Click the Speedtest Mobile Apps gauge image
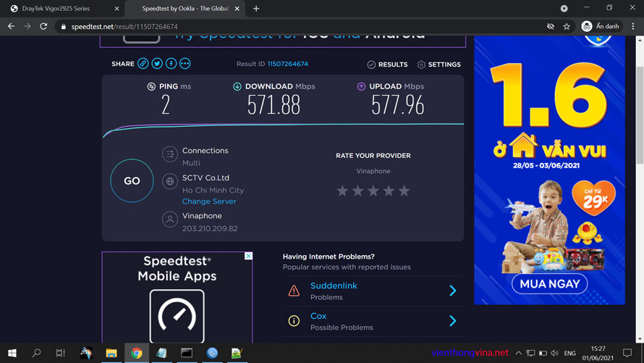 [177, 316]
